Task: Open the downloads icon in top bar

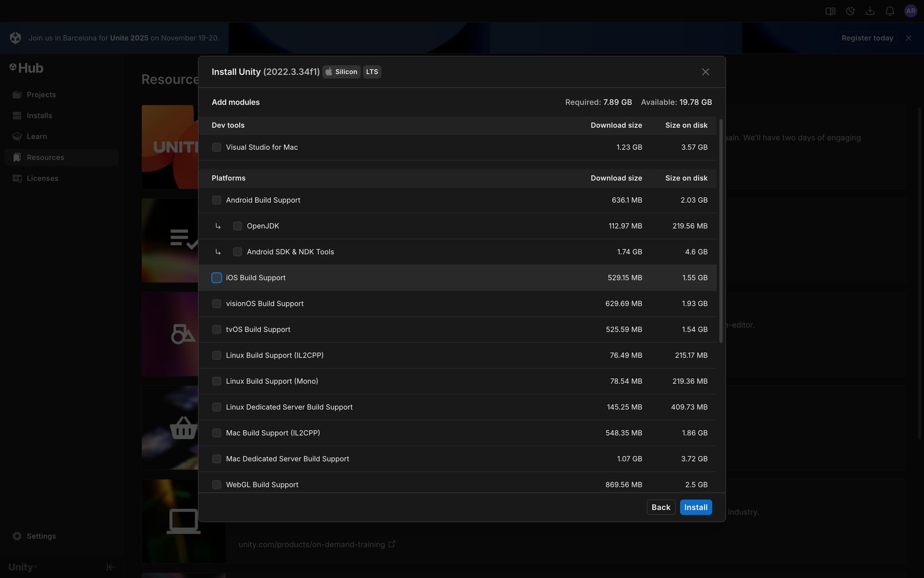Action: [870, 11]
